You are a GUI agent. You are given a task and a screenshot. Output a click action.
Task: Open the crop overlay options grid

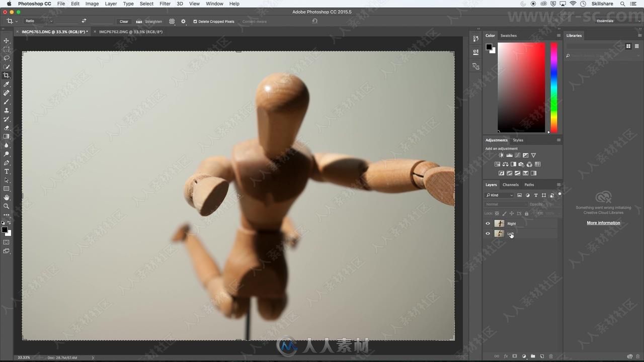click(172, 22)
